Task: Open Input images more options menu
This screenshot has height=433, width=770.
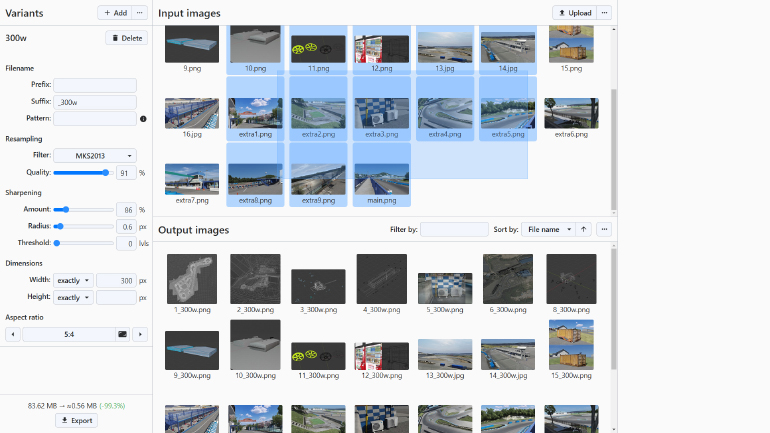Action: pyautogui.click(x=605, y=13)
